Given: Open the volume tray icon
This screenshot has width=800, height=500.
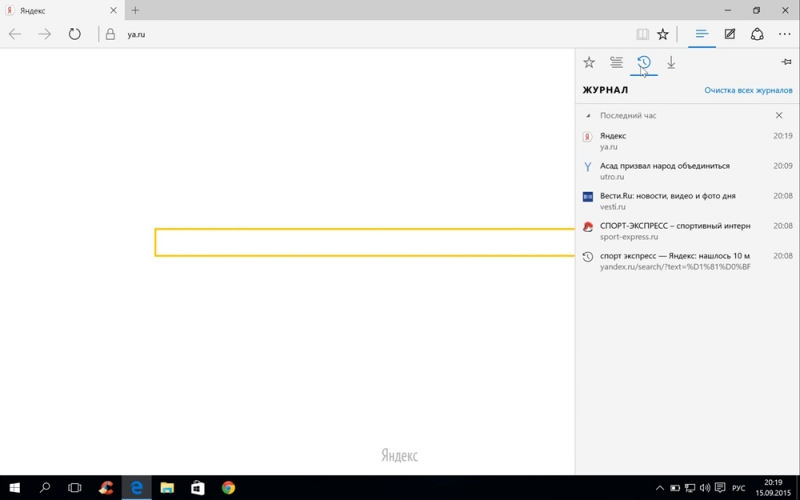Looking at the screenshot, I should coord(705,488).
